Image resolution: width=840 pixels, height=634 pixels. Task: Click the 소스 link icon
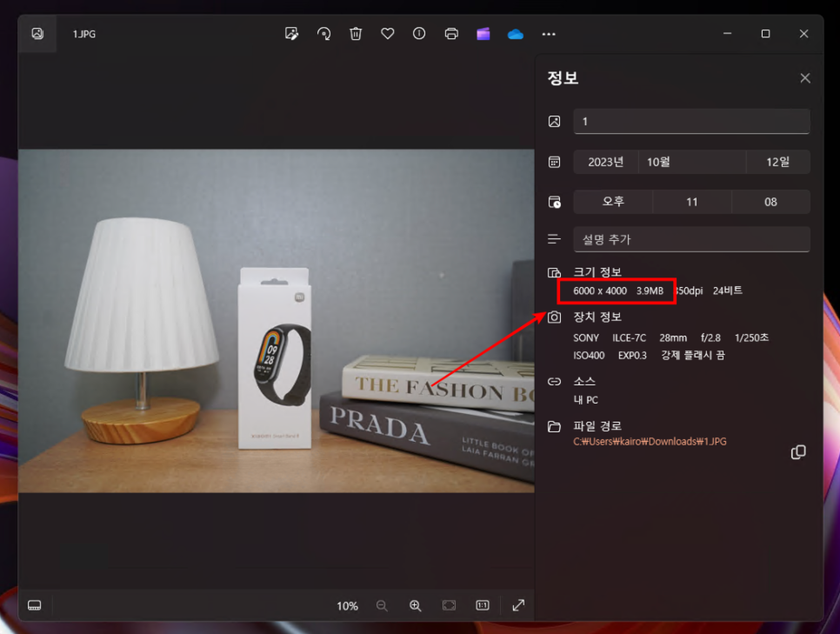[555, 382]
